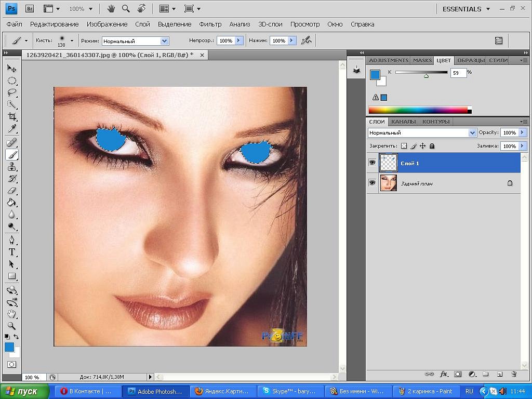532x399 pixels.
Task: Select the Crop tool
Action: point(12,117)
